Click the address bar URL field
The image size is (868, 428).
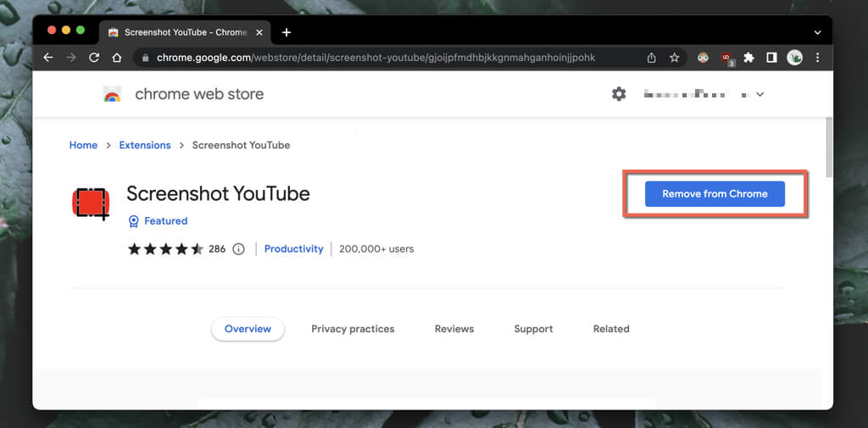(381, 58)
